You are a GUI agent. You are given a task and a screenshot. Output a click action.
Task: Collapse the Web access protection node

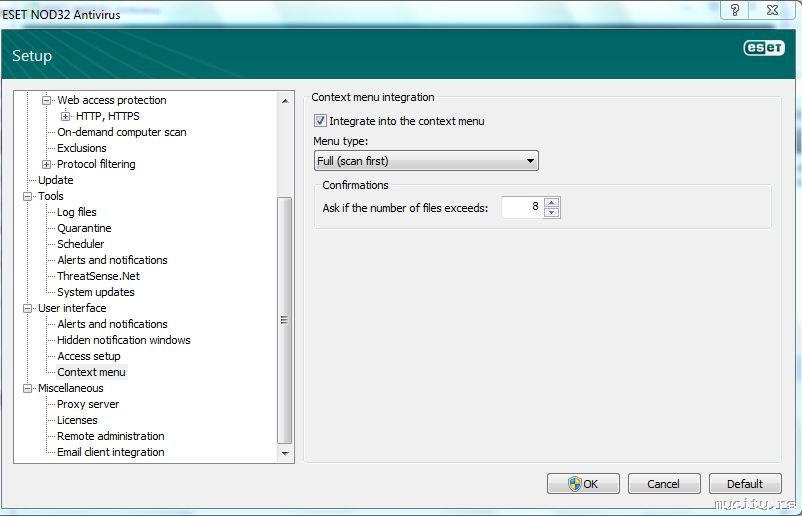pyautogui.click(x=47, y=100)
